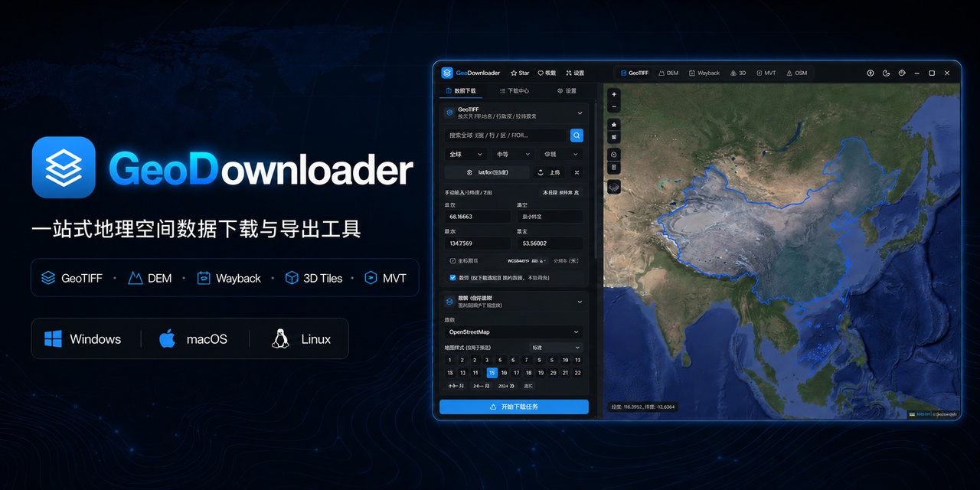Zoom in the map with plus button

pyautogui.click(x=614, y=94)
